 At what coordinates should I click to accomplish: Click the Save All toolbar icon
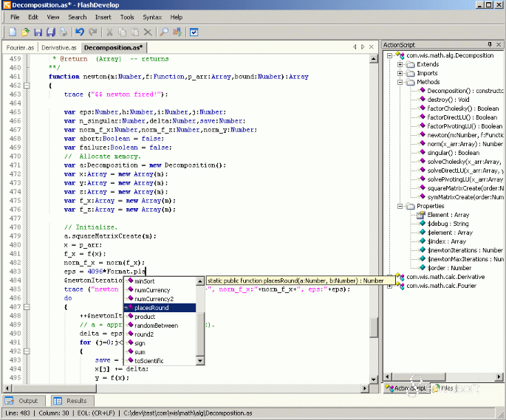point(51,32)
